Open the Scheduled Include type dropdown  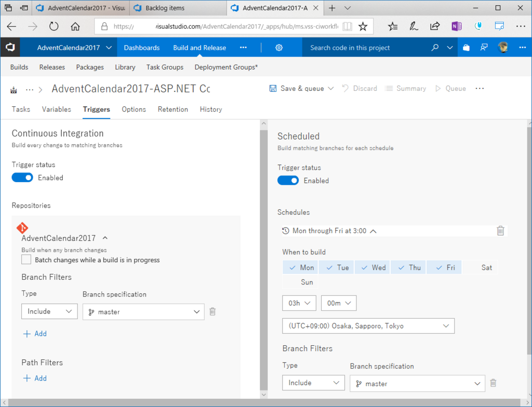[x=313, y=383]
